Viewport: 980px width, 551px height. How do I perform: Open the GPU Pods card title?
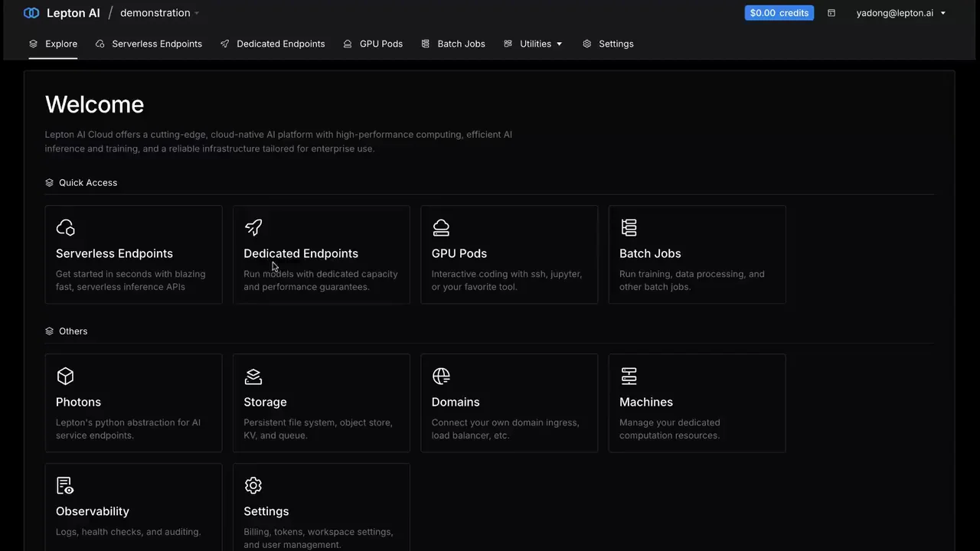pos(459,253)
